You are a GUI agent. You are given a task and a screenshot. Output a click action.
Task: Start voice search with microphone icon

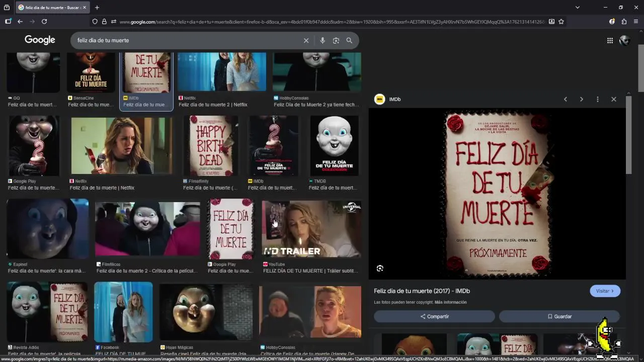323,41
